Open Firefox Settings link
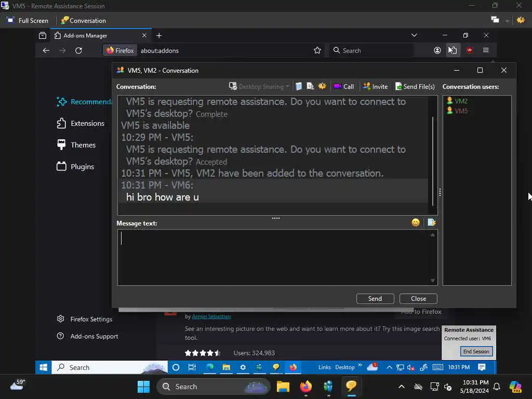 [85, 319]
